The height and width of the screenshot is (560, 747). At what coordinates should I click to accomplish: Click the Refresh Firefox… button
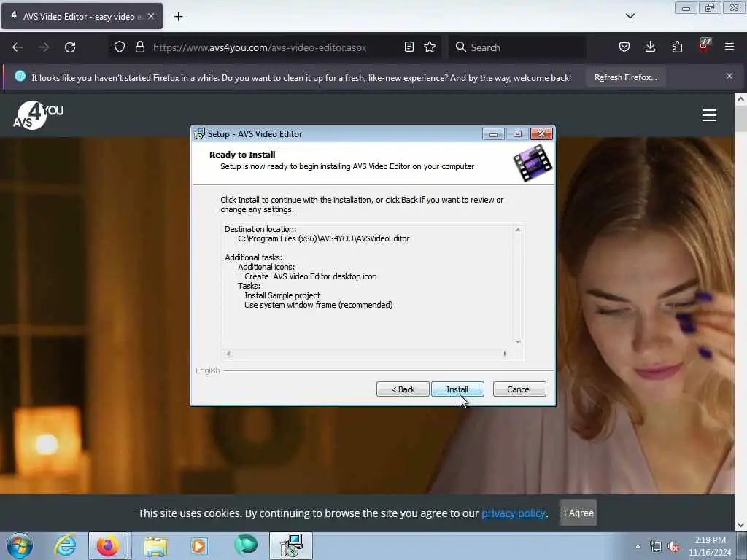(x=625, y=77)
